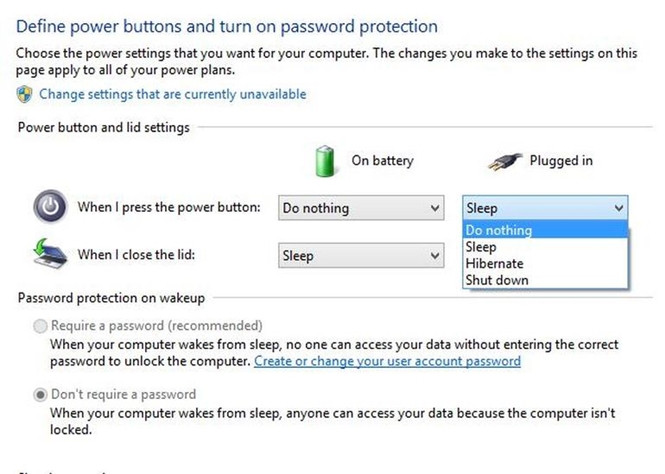Click the page heading Define power buttons
Screen dimensions: 665x474
coord(227,26)
